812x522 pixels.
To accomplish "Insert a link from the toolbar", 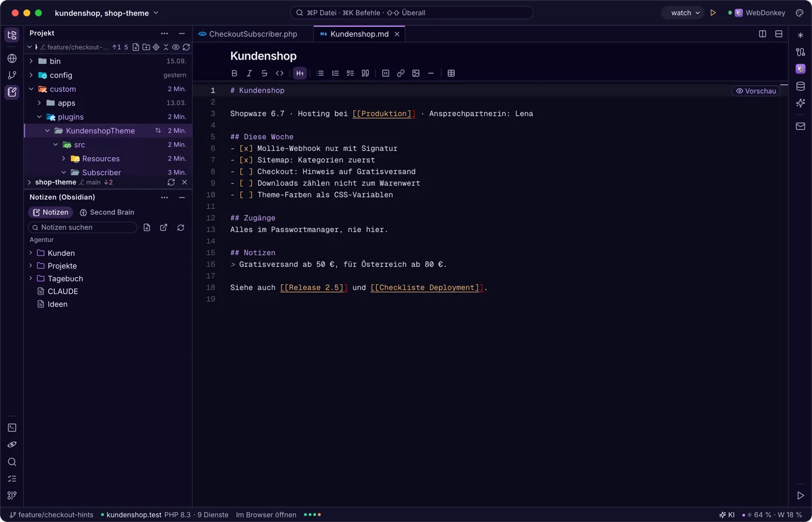I will 401,73.
